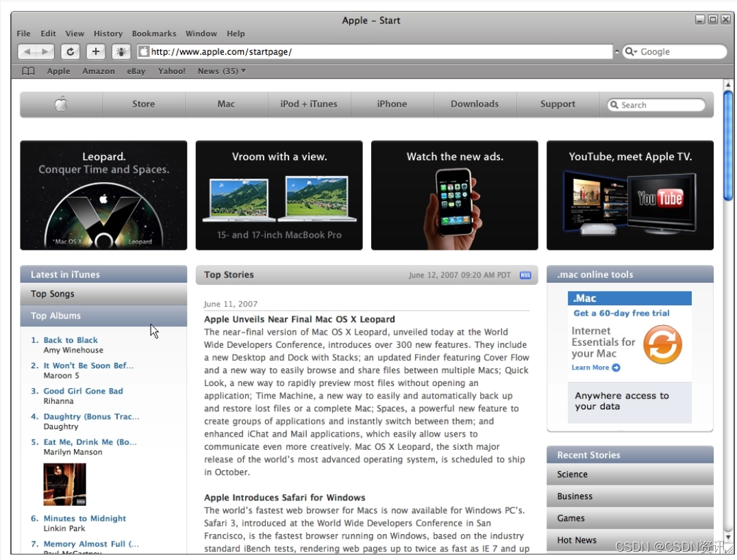
Task: Expand the Hot News stories section
Action: [x=630, y=540]
